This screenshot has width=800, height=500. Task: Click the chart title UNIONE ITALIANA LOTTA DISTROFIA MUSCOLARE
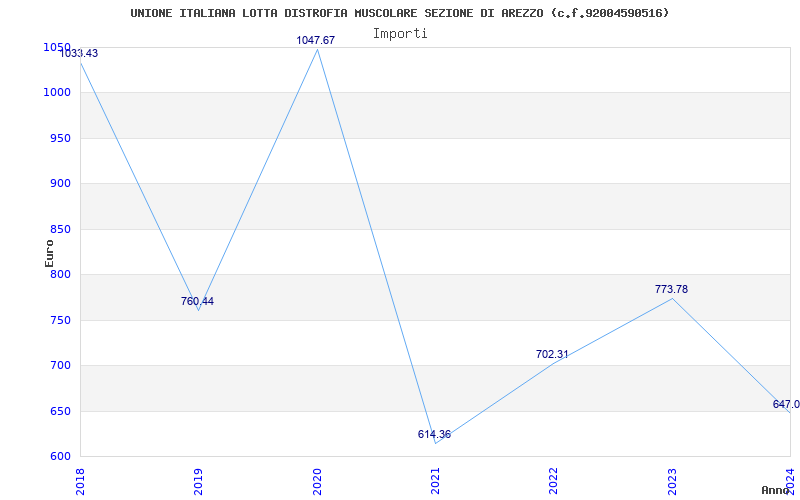point(399,13)
